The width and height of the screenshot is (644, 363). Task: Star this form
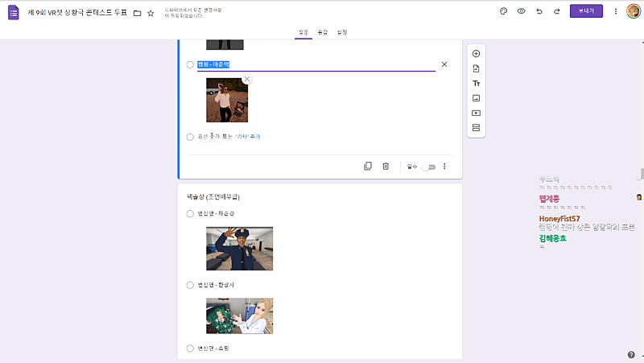(x=151, y=13)
